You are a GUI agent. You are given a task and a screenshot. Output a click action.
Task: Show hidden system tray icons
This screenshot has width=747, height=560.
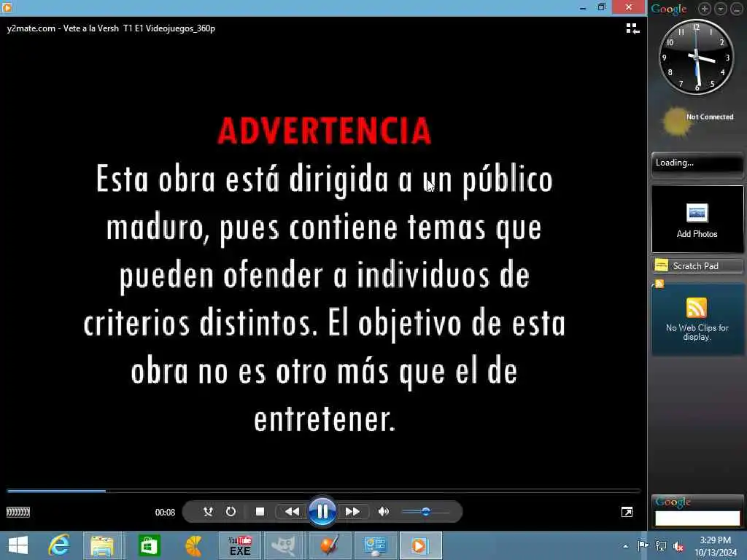click(625, 546)
